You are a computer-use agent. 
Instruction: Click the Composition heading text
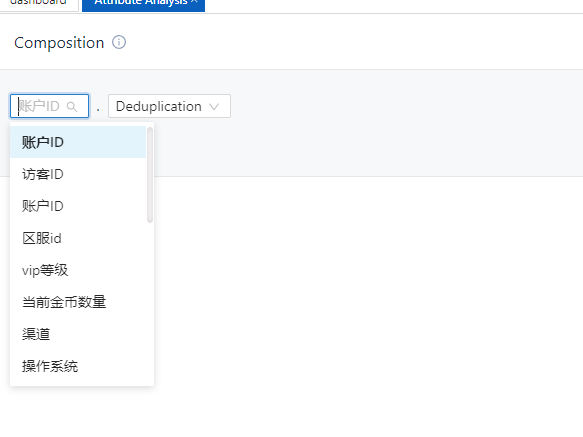tap(59, 43)
